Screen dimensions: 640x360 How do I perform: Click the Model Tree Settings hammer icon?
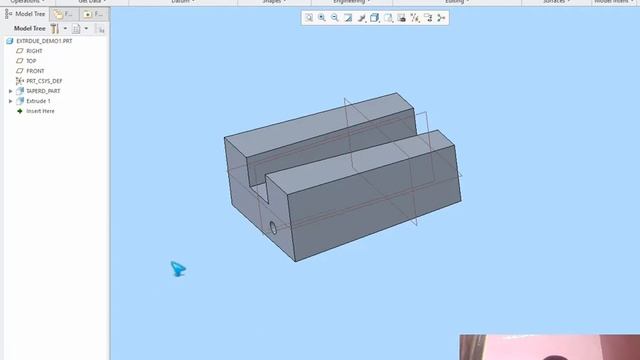click(54, 29)
